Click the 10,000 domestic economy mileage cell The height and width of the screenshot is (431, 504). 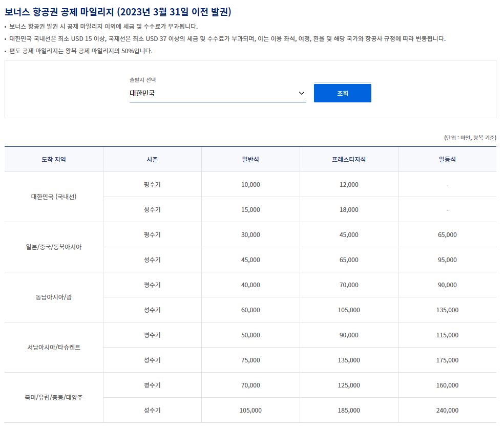(249, 184)
